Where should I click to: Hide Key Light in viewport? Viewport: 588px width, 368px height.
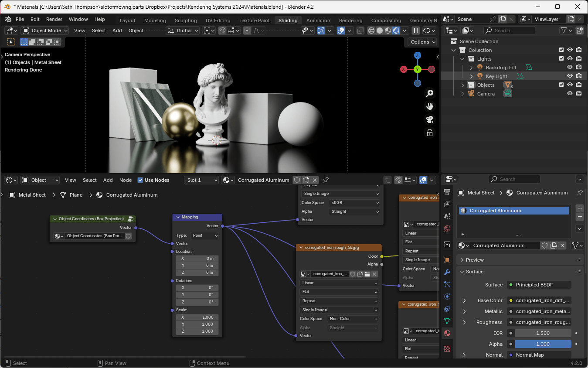[570, 76]
